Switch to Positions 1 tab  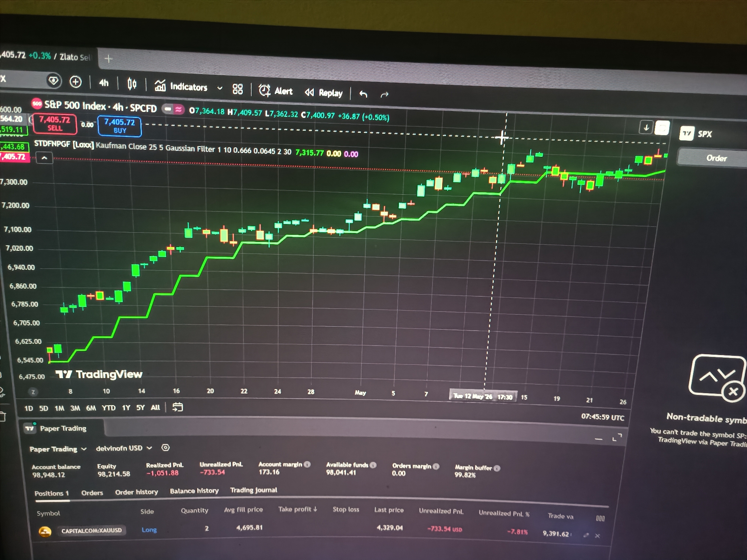tap(52, 493)
